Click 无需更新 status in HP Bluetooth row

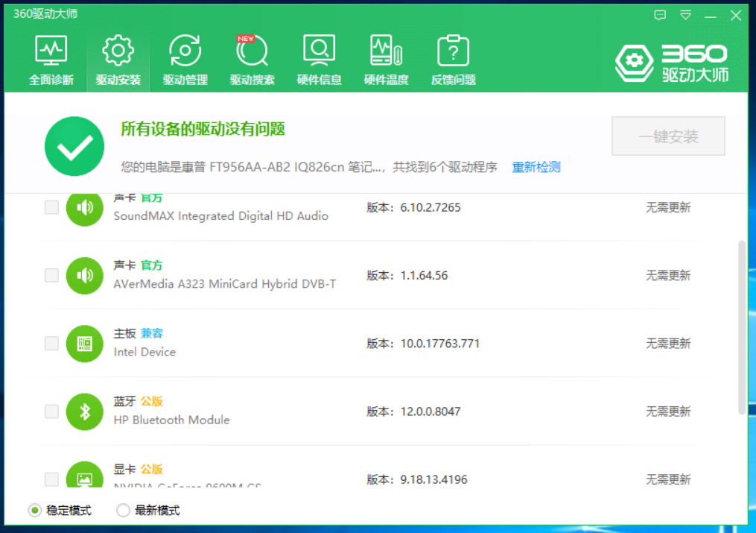click(668, 411)
